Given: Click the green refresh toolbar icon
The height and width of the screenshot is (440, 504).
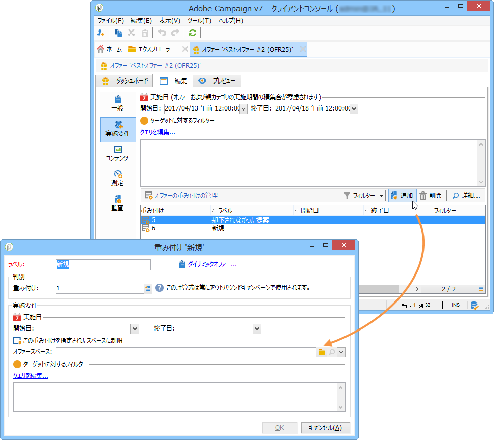Looking at the screenshot, I should point(193,33).
